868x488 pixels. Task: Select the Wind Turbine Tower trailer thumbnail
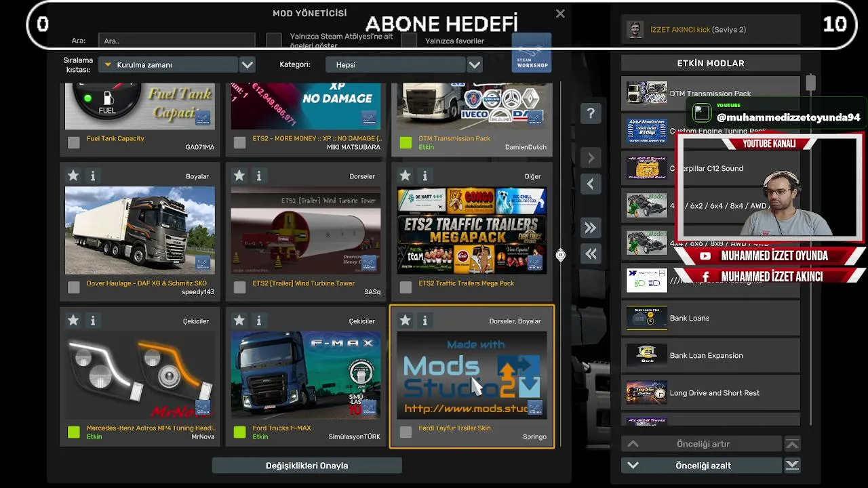click(x=306, y=230)
